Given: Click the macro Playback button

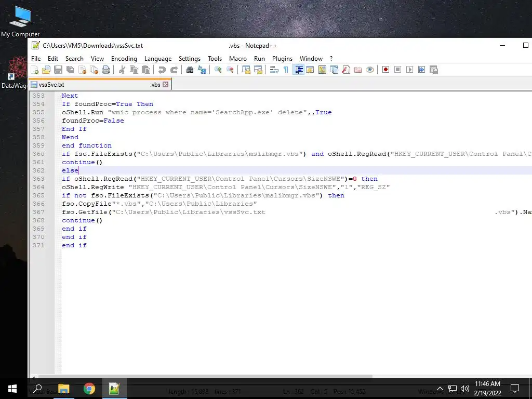Looking at the screenshot, I should [409, 70].
